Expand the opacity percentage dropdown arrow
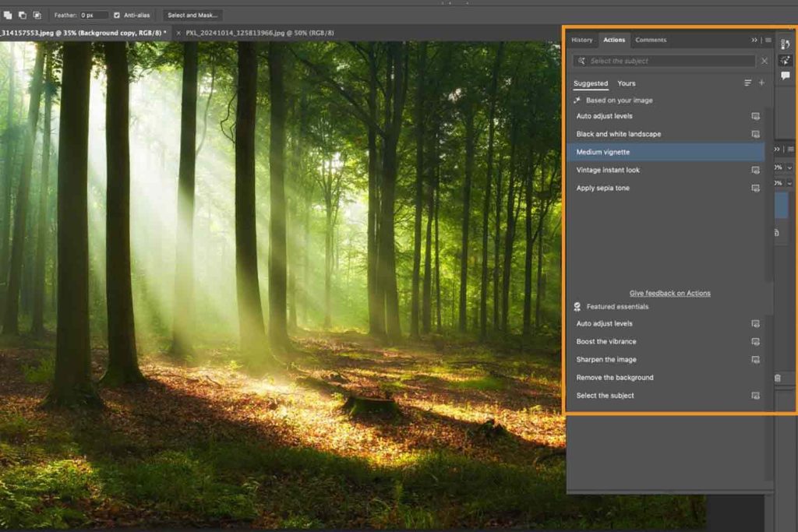This screenshot has height=532, width=798. (789, 167)
